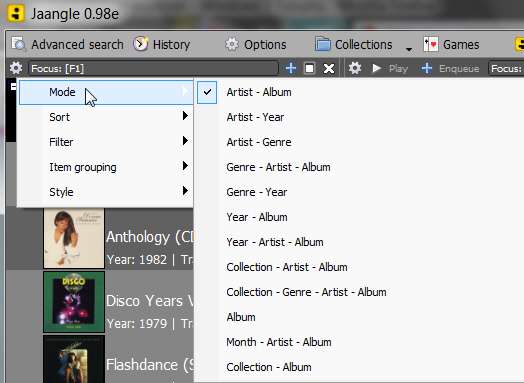Open Advanced search magnifier icon
The width and height of the screenshot is (524, 383).
tap(18, 44)
